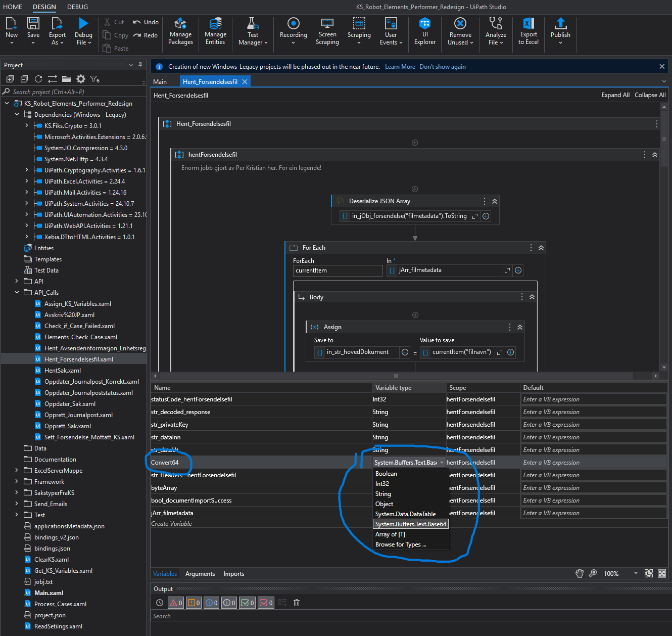Collapse the hentForsendelsefil sequence

coord(655,155)
